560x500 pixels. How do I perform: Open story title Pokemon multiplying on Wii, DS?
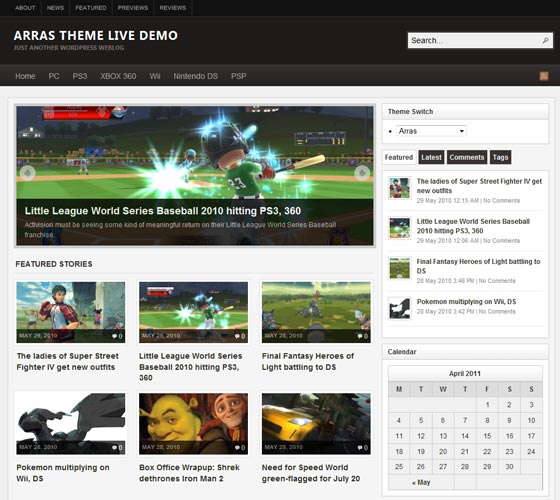tap(63, 473)
